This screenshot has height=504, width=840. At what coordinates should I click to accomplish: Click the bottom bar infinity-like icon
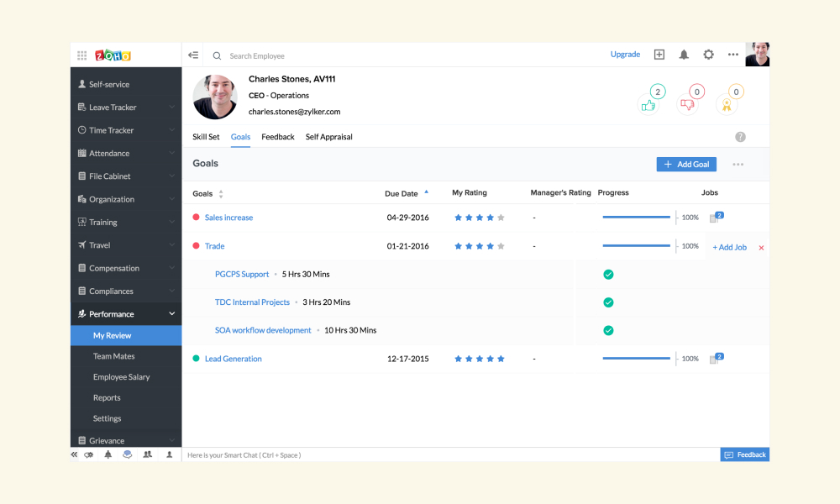pyautogui.click(x=89, y=454)
